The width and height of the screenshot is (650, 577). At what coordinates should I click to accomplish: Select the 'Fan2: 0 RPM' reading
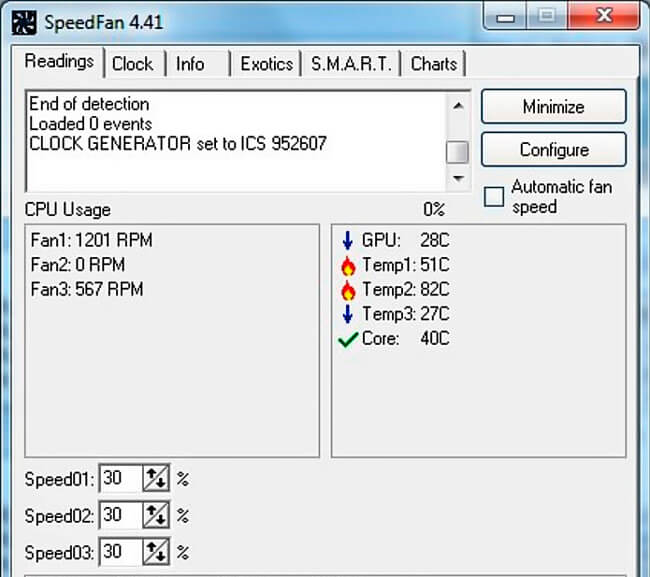point(78,264)
